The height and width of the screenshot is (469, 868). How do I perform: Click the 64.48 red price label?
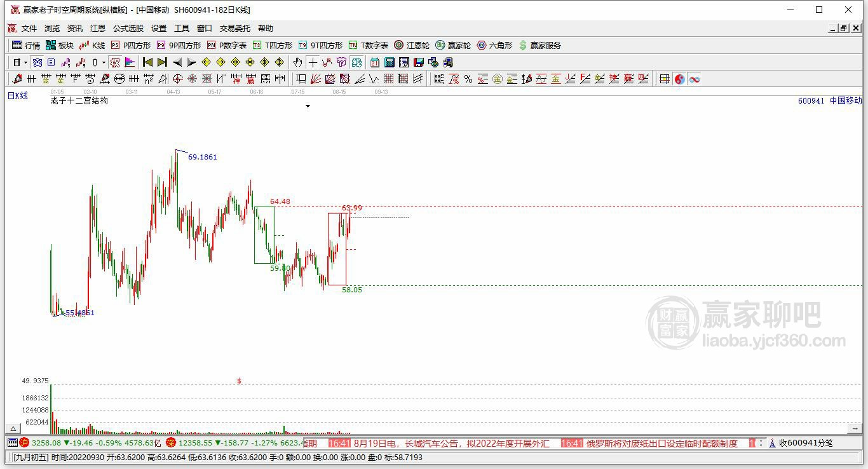[x=280, y=201]
